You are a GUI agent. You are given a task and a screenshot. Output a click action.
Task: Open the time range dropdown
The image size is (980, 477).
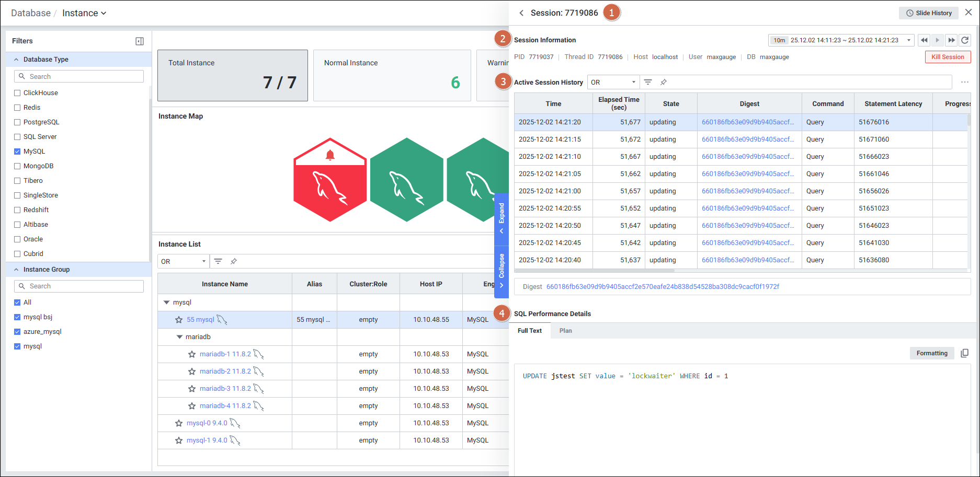pyautogui.click(x=909, y=40)
